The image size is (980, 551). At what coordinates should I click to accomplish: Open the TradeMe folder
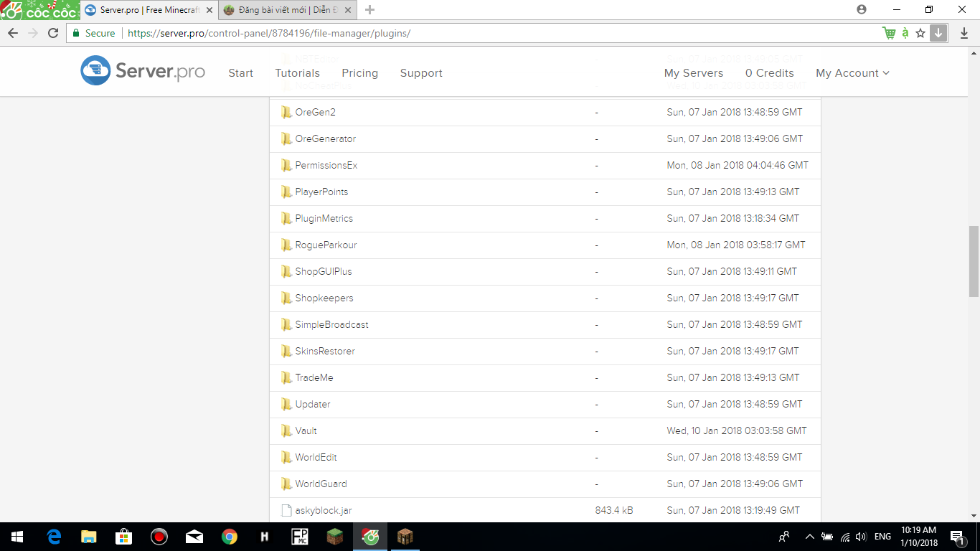[314, 377]
